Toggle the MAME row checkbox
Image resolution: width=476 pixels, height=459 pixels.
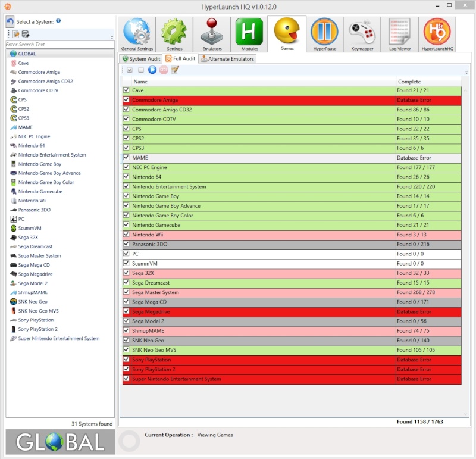point(126,157)
